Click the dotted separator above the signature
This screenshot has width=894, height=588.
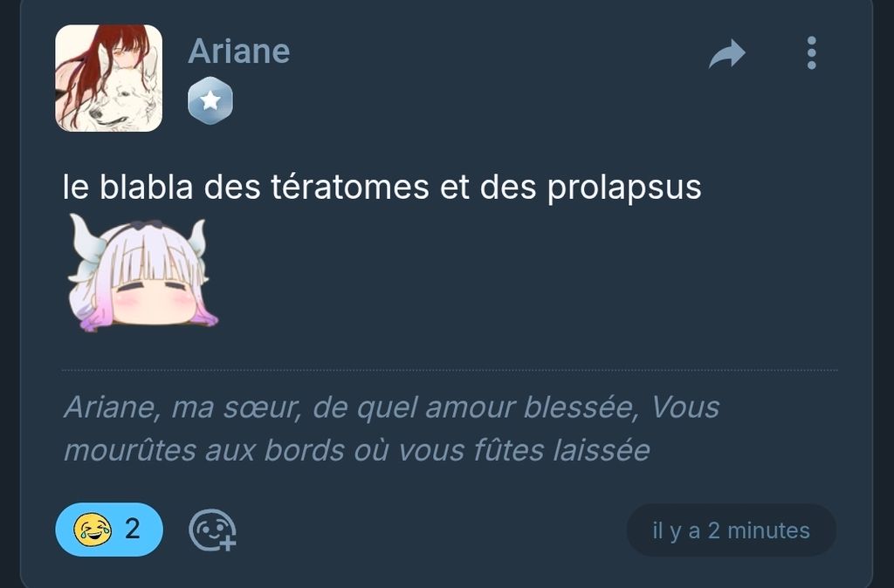450,371
